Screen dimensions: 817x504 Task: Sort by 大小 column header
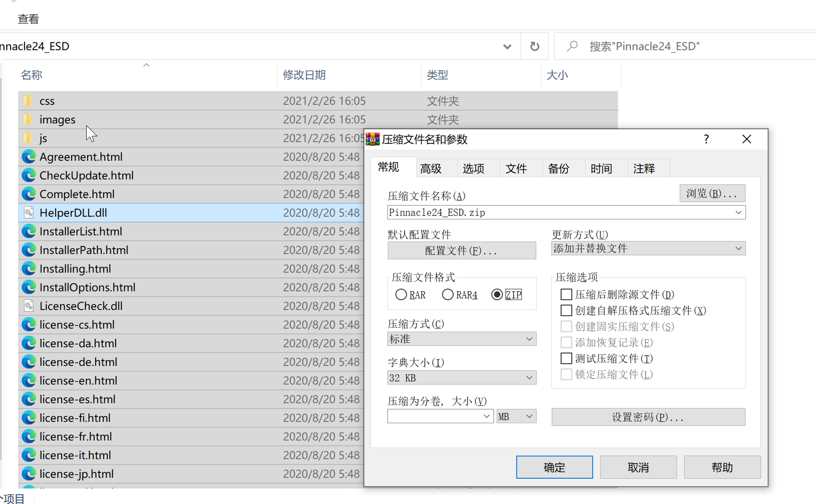(x=557, y=75)
